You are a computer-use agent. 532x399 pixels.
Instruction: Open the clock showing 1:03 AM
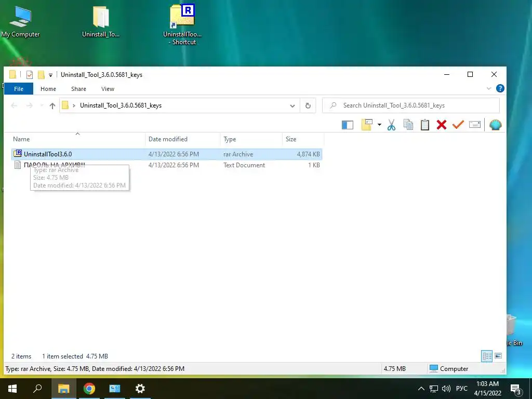click(x=487, y=389)
